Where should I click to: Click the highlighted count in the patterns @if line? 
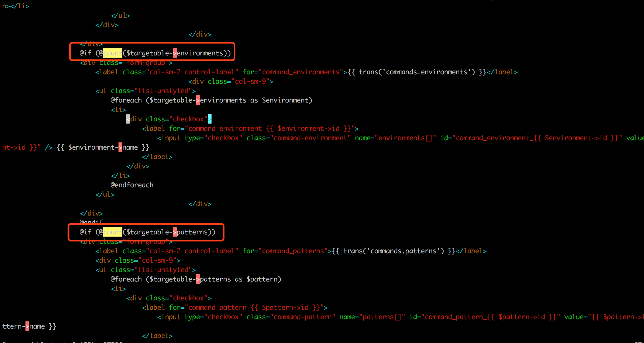coord(112,232)
